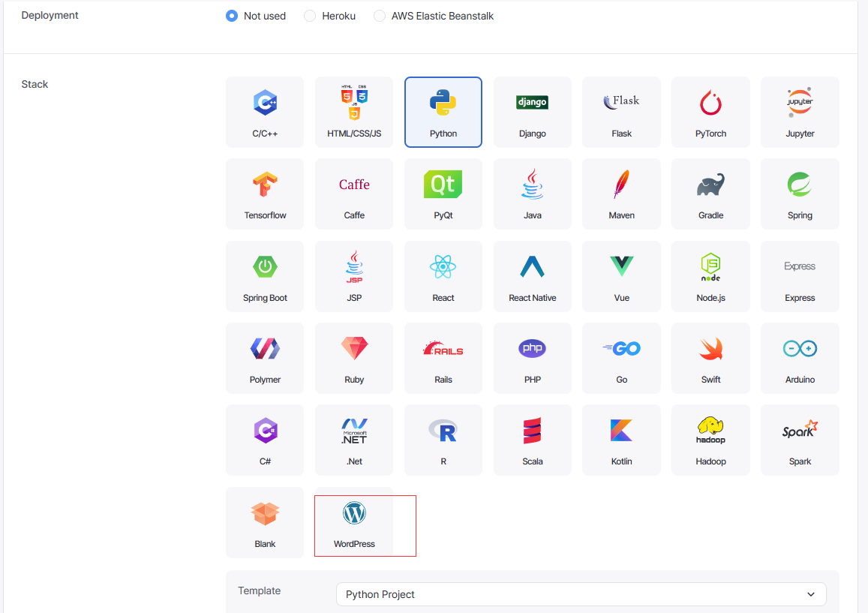Pick the Scala stack tile
Image resolution: width=868 pixels, height=613 pixels.
tap(532, 440)
